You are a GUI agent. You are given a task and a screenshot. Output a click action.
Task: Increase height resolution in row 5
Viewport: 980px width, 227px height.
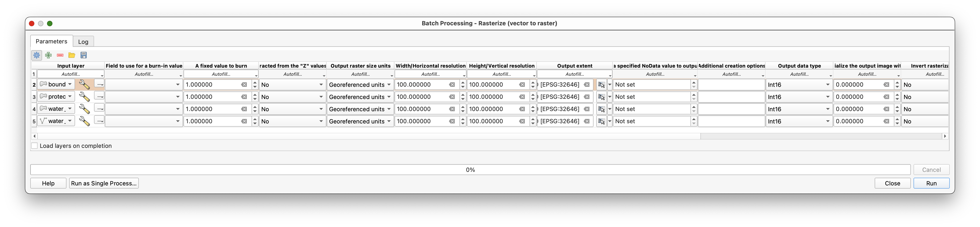coord(533,119)
